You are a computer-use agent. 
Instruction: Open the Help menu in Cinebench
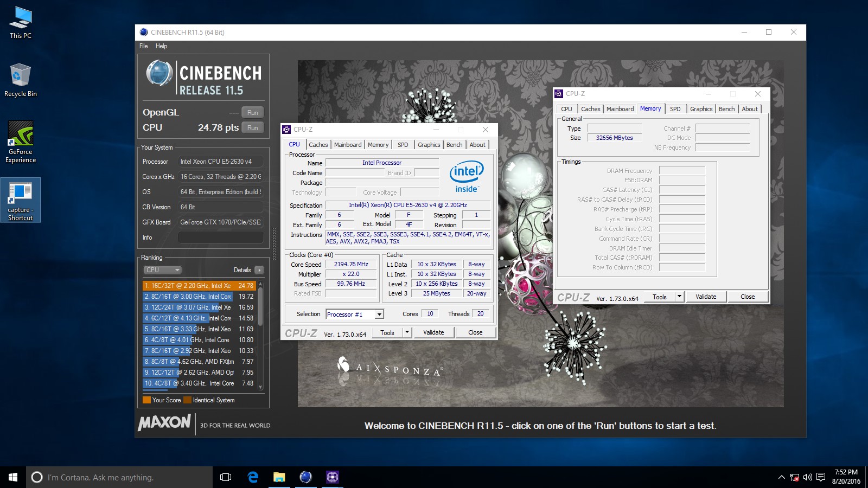(x=161, y=46)
